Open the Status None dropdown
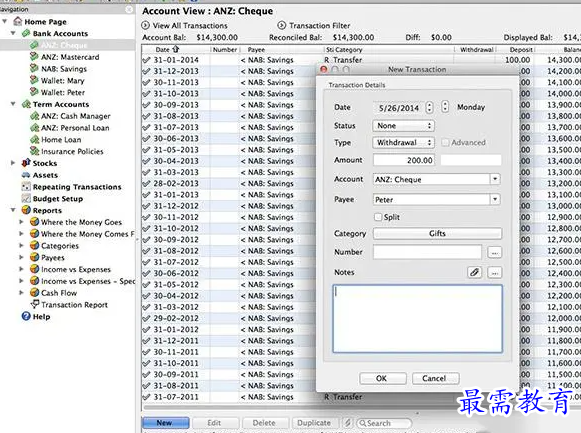The height and width of the screenshot is (433, 581). [x=403, y=126]
